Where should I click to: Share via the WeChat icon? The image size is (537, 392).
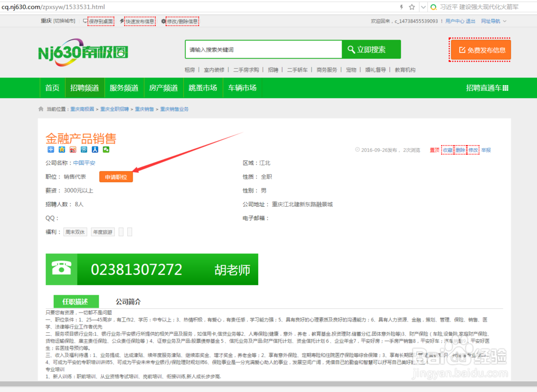point(106,149)
